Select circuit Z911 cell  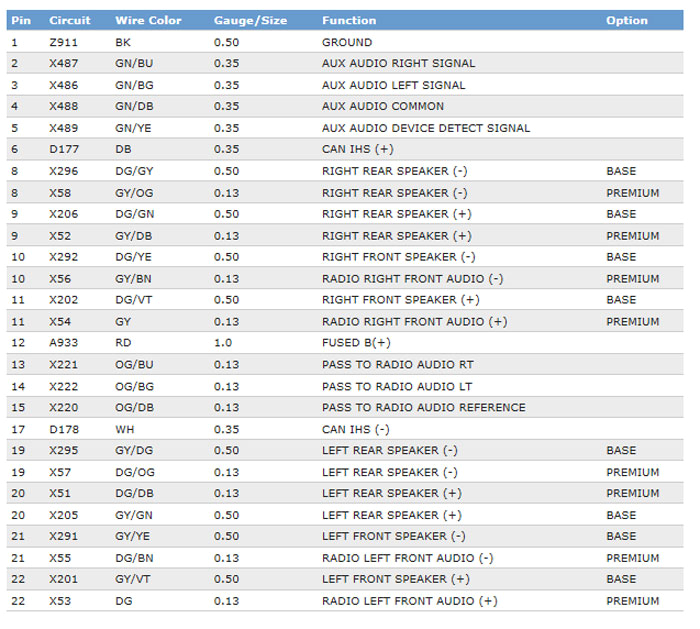coord(62,42)
